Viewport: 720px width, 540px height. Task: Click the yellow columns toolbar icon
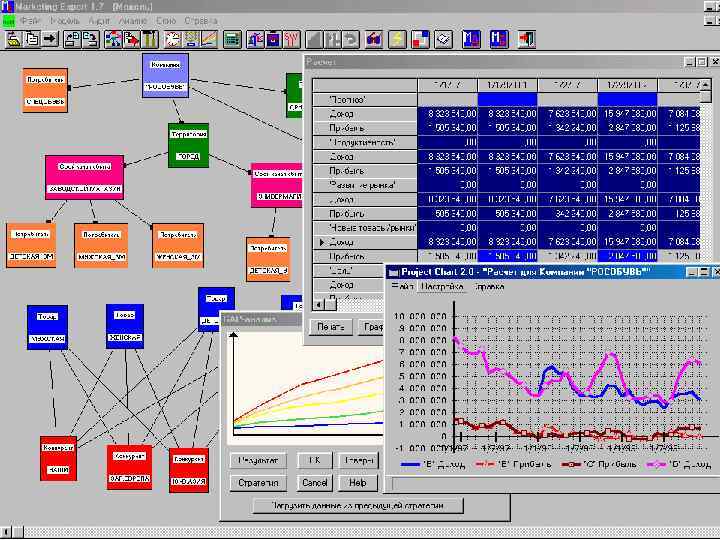150,39
